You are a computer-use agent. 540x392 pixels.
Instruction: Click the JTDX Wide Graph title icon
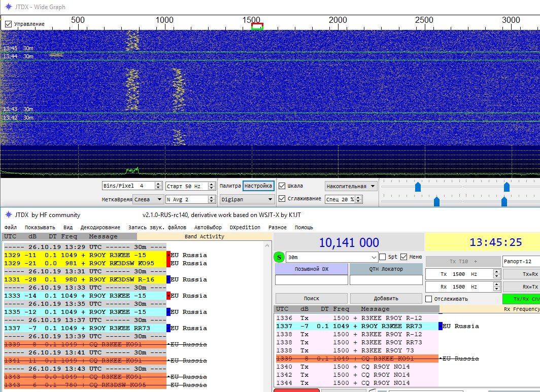point(8,7)
